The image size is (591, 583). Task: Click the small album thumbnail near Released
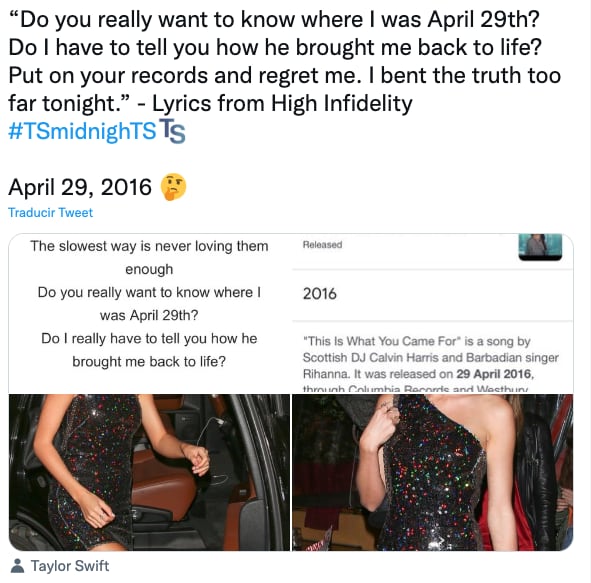[540, 247]
